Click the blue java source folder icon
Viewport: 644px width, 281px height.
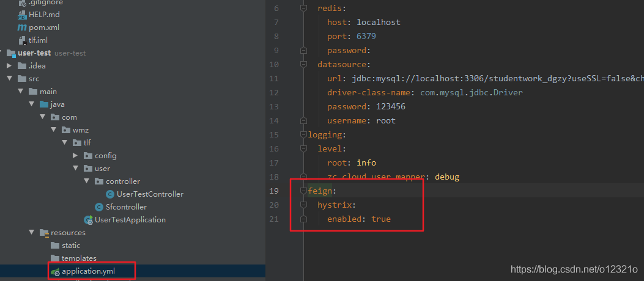coord(44,104)
